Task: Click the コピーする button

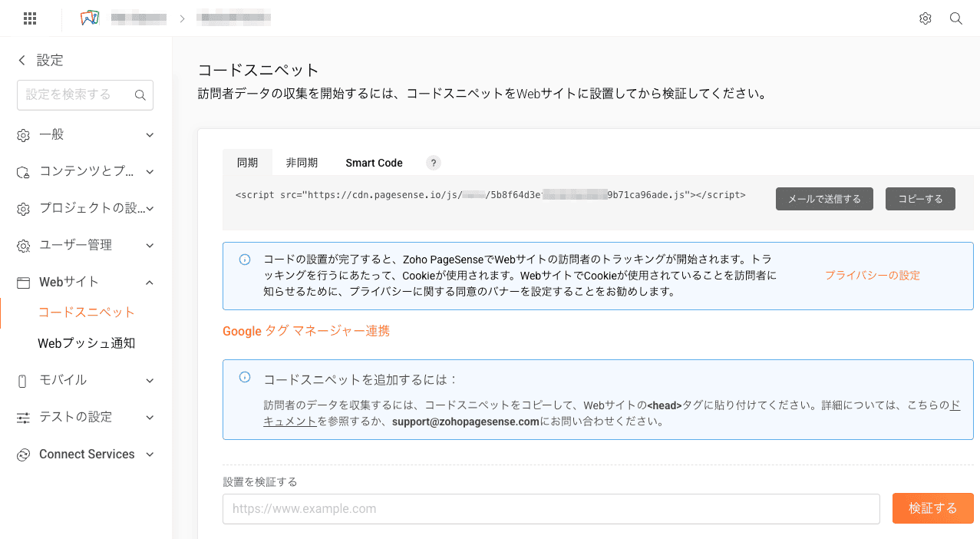Action: (x=920, y=199)
